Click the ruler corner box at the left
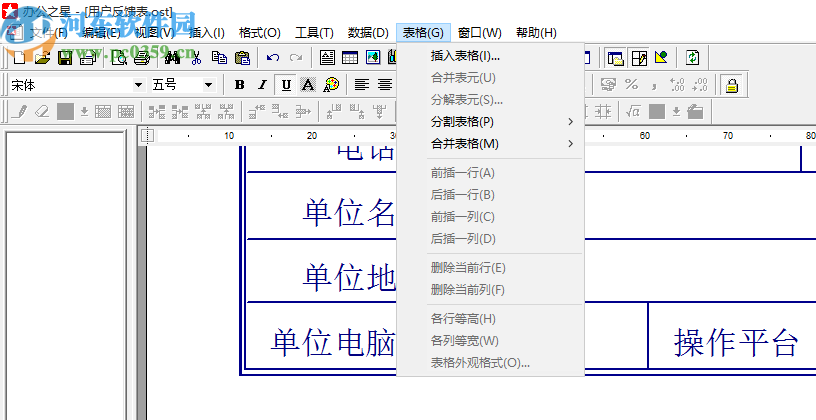 (148, 136)
